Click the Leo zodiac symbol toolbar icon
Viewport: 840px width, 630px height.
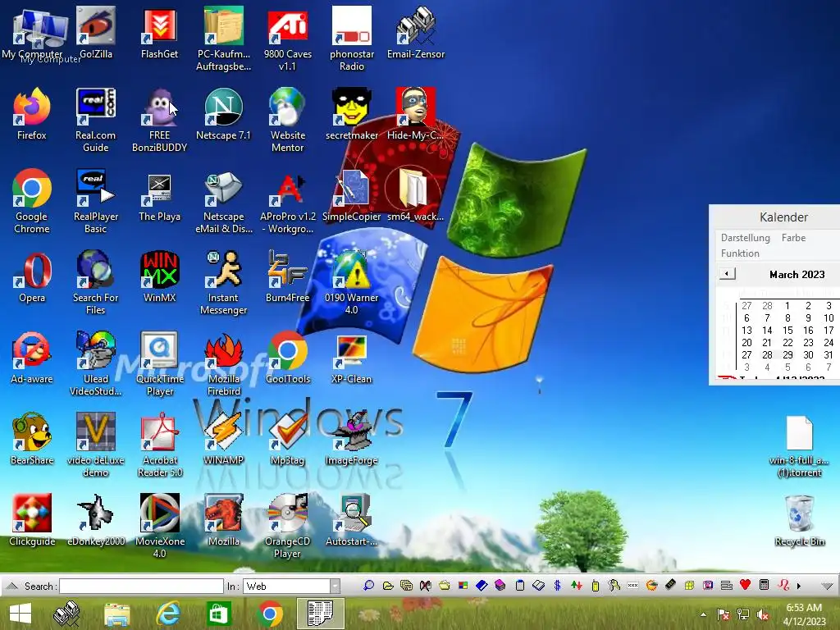pyautogui.click(x=783, y=585)
